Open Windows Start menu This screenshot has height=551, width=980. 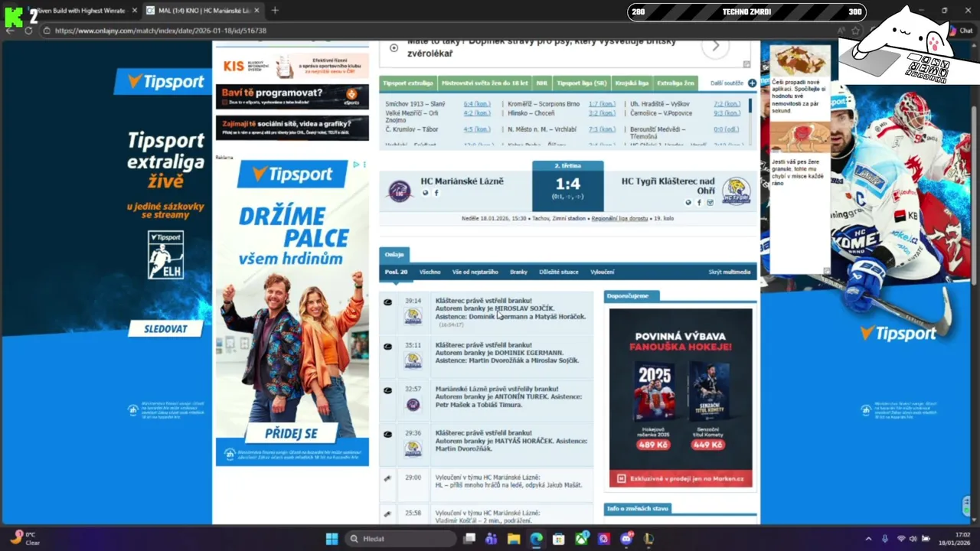(x=332, y=539)
